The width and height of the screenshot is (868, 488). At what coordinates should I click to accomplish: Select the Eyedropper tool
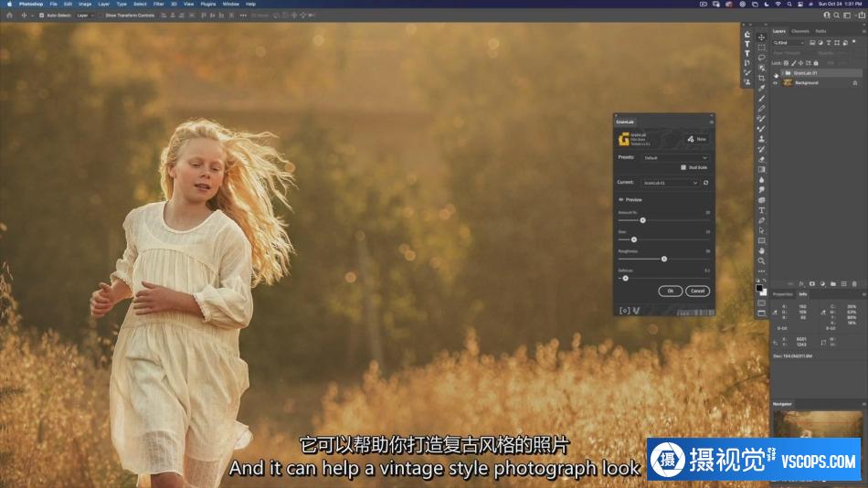(762, 88)
